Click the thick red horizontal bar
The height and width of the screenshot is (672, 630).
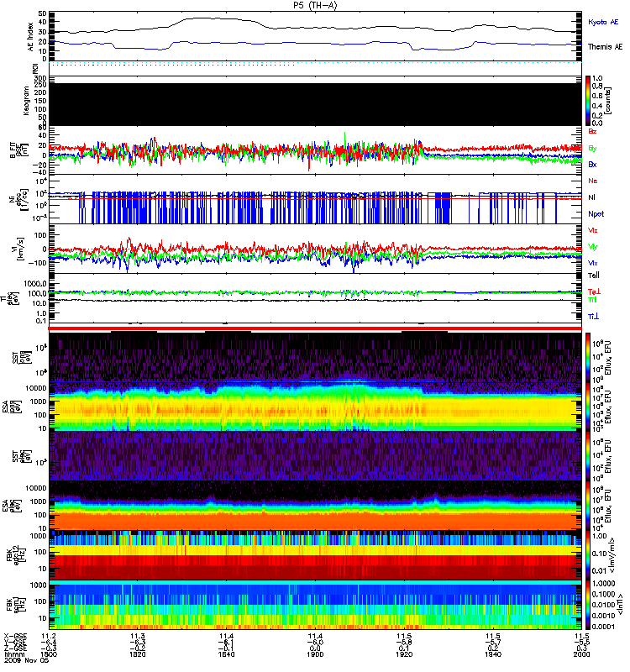(315, 328)
